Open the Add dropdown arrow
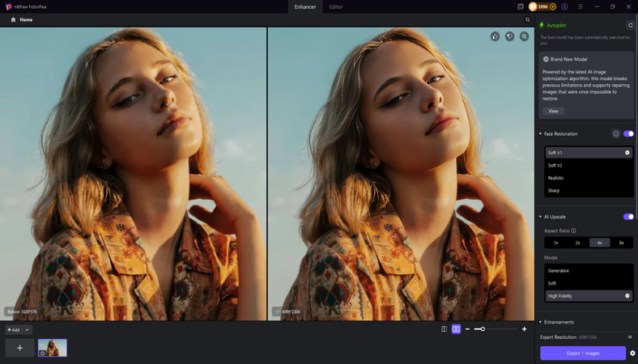The image size is (638, 364). point(27,330)
